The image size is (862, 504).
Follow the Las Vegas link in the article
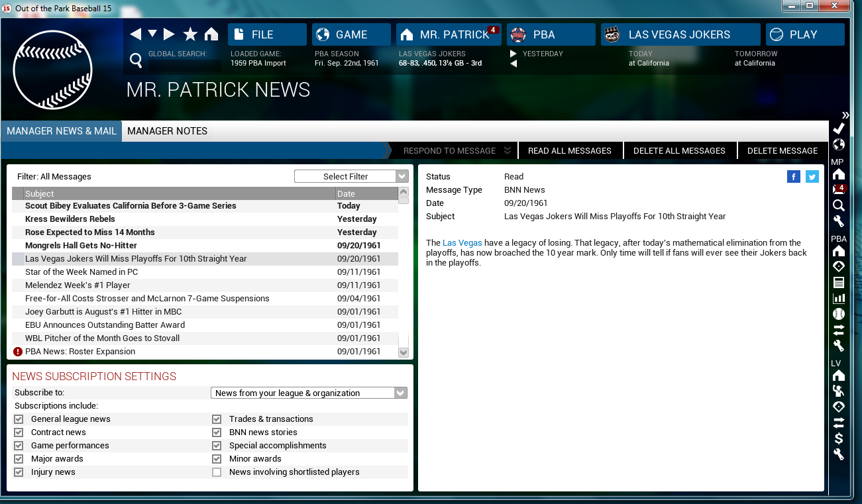[462, 243]
